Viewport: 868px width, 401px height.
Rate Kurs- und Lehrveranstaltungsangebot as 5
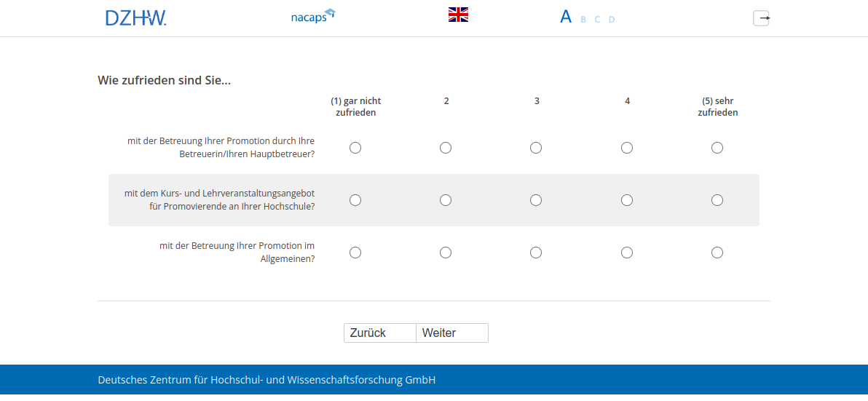[x=717, y=200]
